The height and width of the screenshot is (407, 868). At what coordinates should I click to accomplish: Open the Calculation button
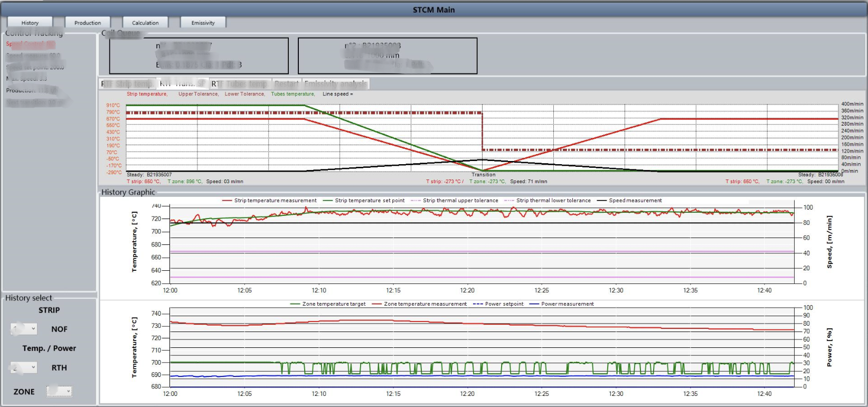pos(145,23)
